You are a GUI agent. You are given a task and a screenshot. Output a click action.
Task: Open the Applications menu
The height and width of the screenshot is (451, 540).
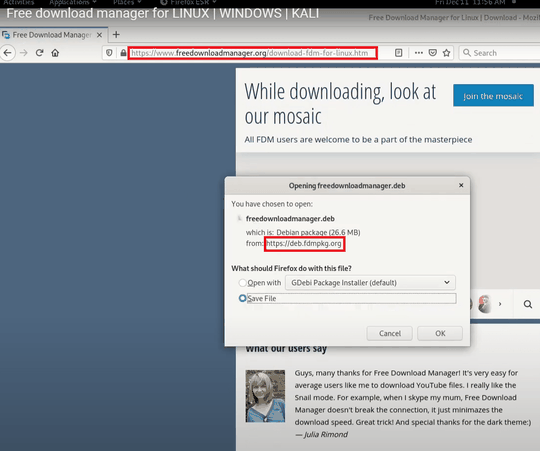[73, 2]
